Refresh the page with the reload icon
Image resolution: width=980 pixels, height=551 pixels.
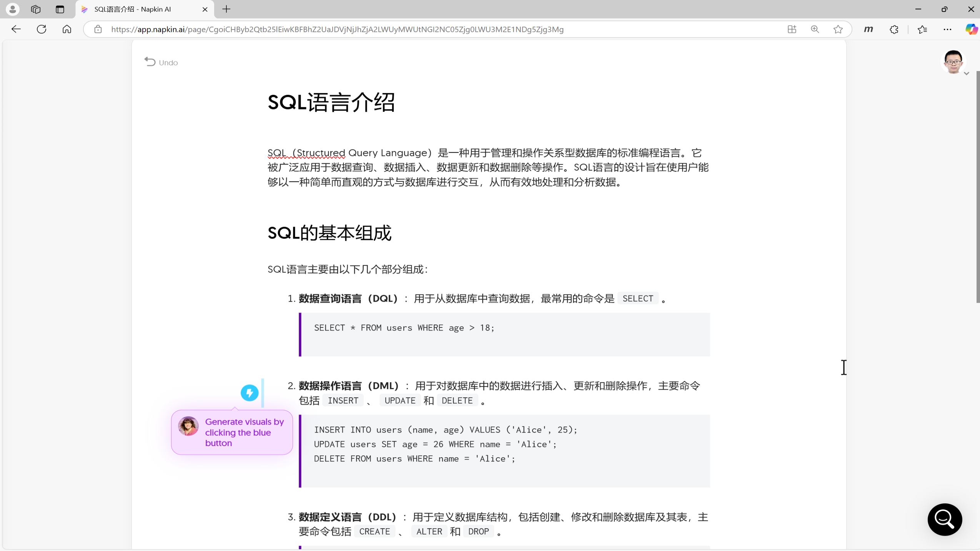(42, 29)
